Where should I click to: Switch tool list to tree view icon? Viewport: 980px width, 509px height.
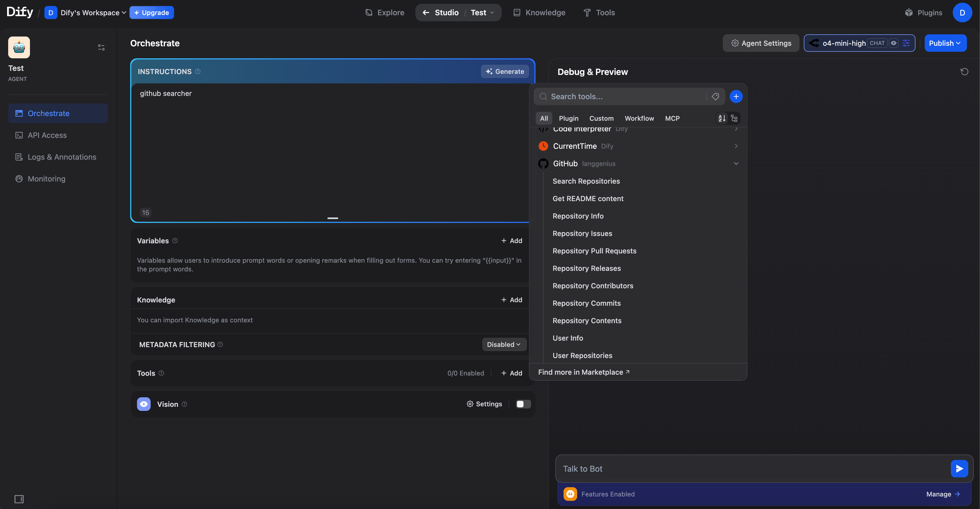coord(734,119)
